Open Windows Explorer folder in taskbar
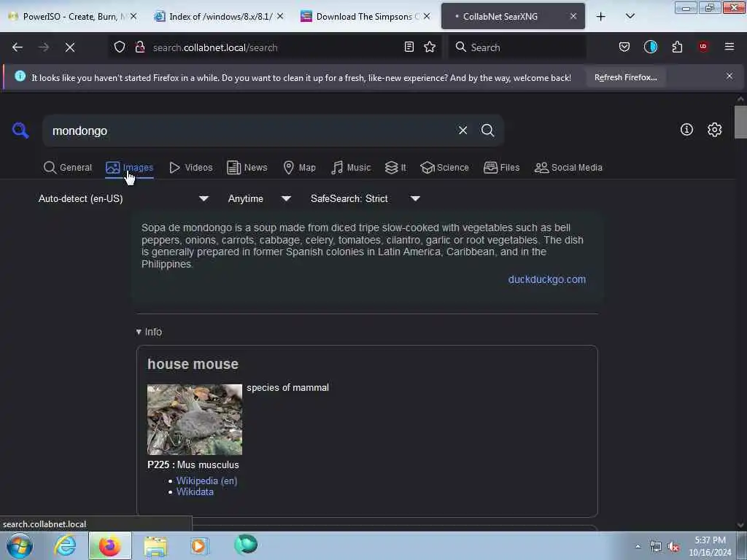The width and height of the screenshot is (747, 560). click(155, 545)
